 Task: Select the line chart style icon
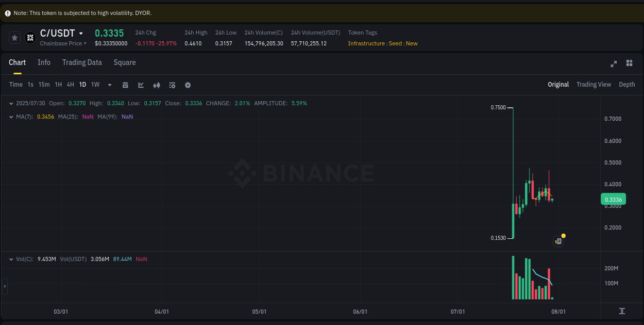point(141,85)
